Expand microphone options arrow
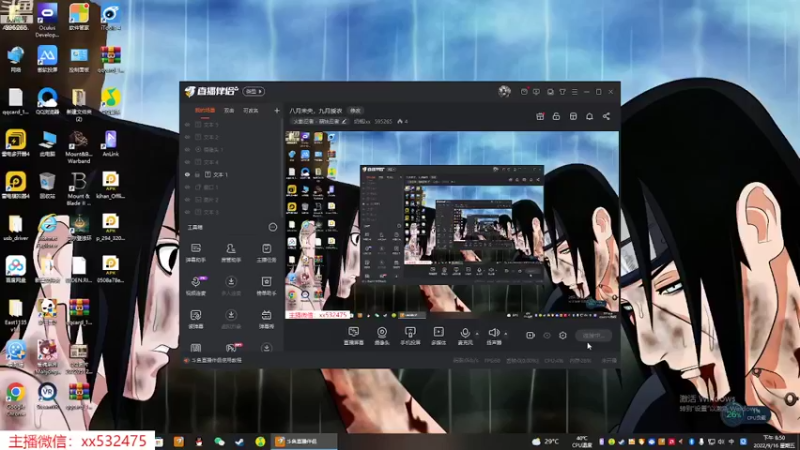The width and height of the screenshot is (800, 450). coord(477,334)
